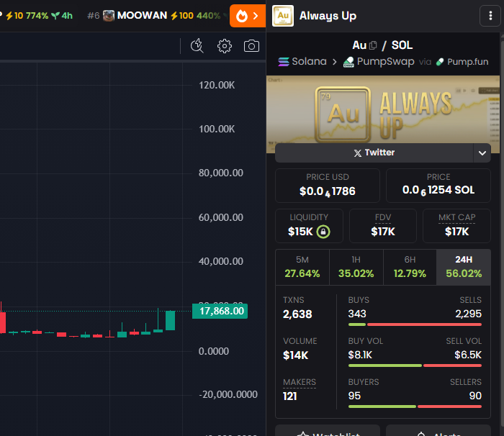
Task: Click the Always Up title text
Action: (328, 16)
